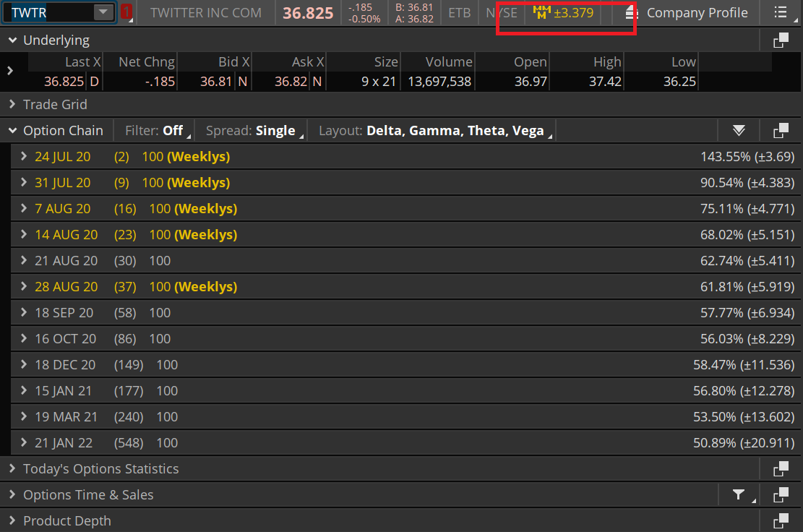Screen dimensions: 803x532
Task: Expand the Product Depth section
Action: click(13, 520)
